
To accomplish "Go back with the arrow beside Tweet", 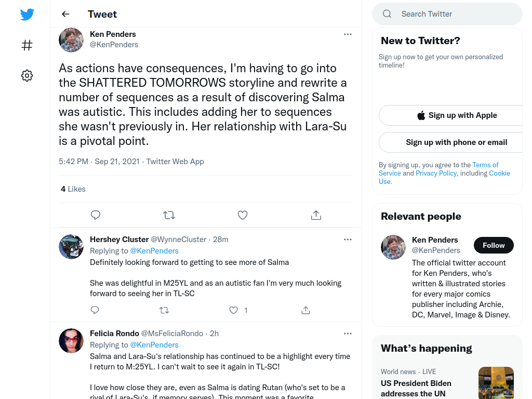I will click(65, 14).
